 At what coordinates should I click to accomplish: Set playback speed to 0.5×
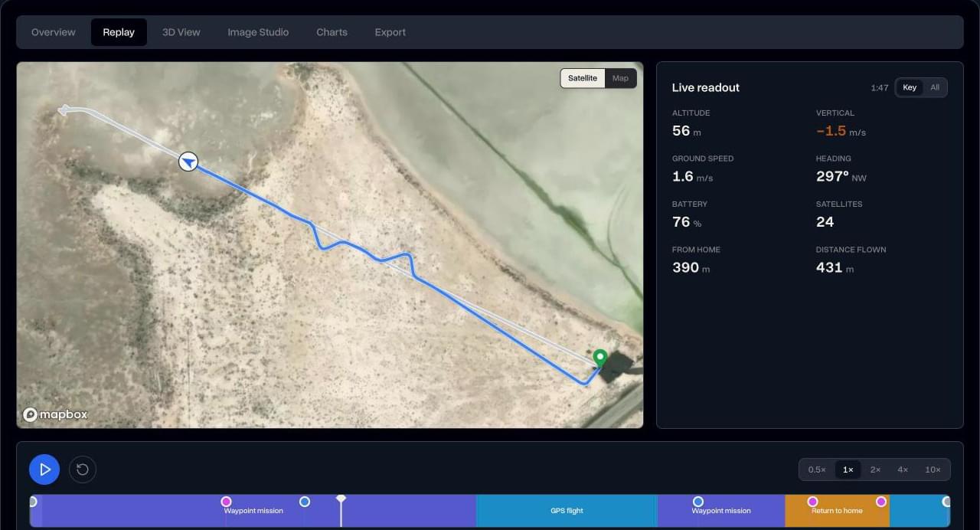817,469
